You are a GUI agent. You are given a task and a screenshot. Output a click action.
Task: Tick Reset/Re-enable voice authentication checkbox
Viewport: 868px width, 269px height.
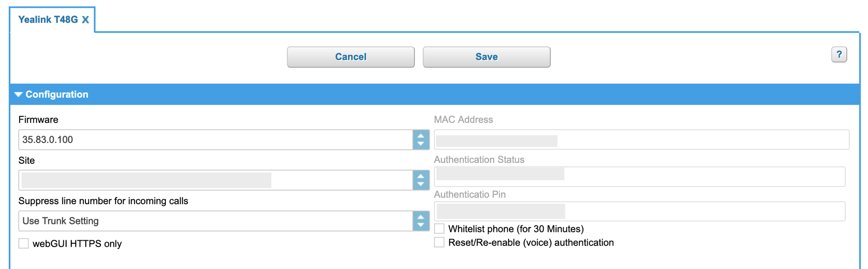pos(439,242)
